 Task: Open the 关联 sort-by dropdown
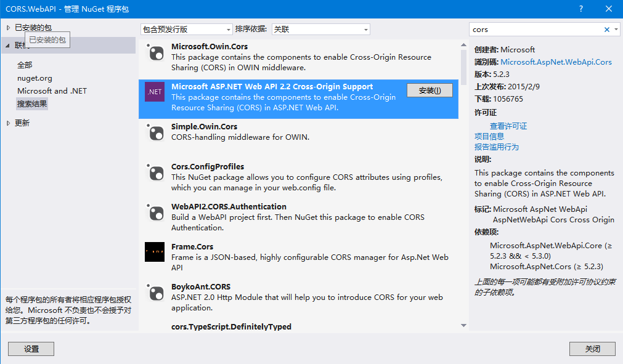320,30
